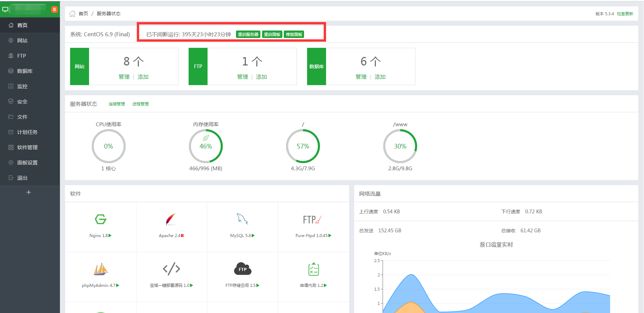Image resolution: width=644 pixels, height=313 pixels.
Task: Click 管理 under 8 个 websites
Action: pos(124,77)
